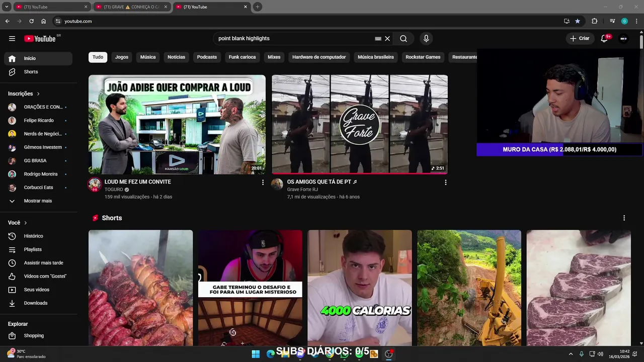Screen dimensions: 644x362
Task: Select Hardware de computador chip
Action: (x=319, y=57)
